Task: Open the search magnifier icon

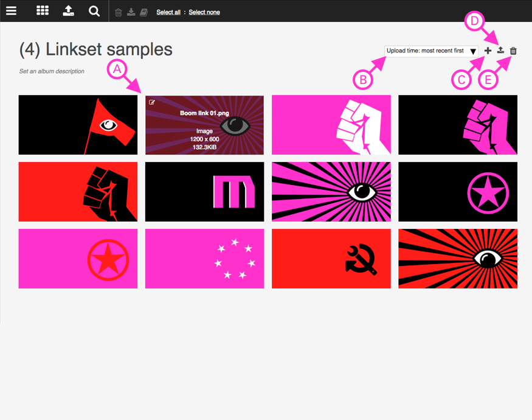Action: click(x=94, y=11)
